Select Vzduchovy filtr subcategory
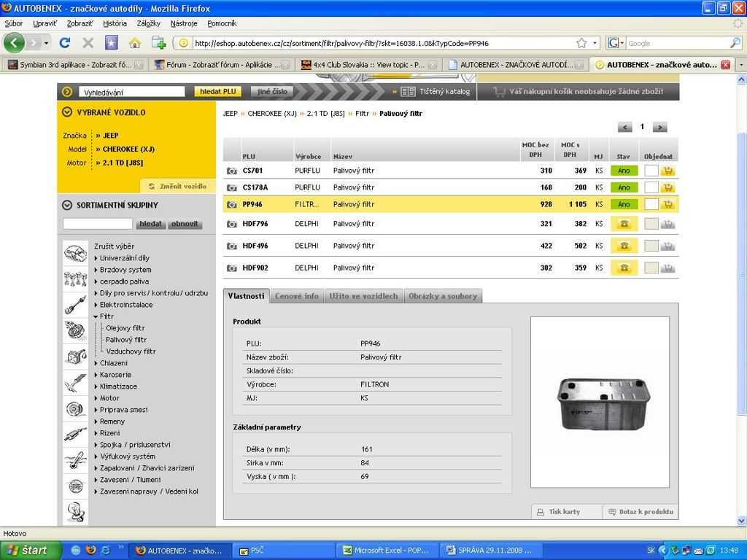Viewport: 747px width, 560px height. pos(131,351)
